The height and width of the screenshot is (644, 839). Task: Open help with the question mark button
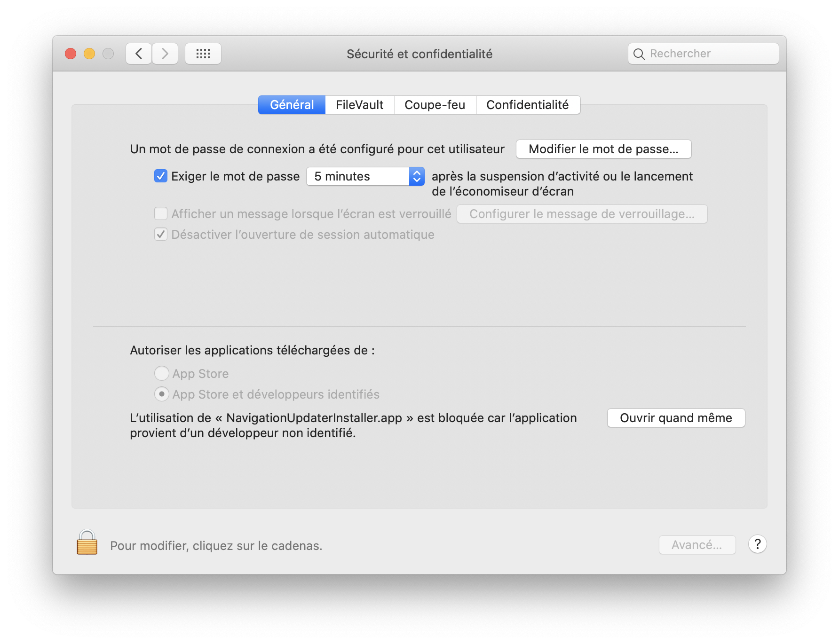tap(757, 544)
